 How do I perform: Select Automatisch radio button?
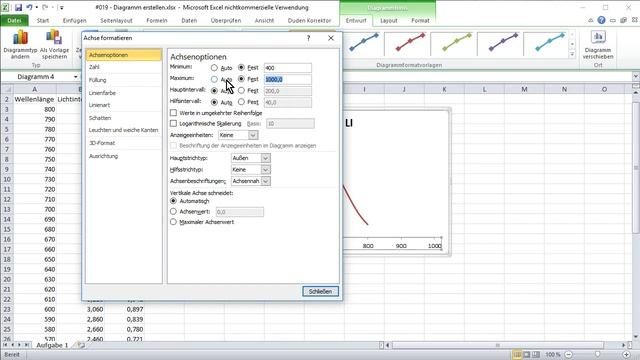pos(173,201)
